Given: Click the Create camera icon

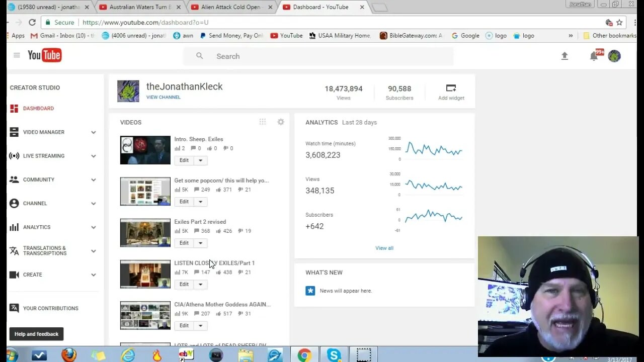Looking at the screenshot, I should [14, 275].
